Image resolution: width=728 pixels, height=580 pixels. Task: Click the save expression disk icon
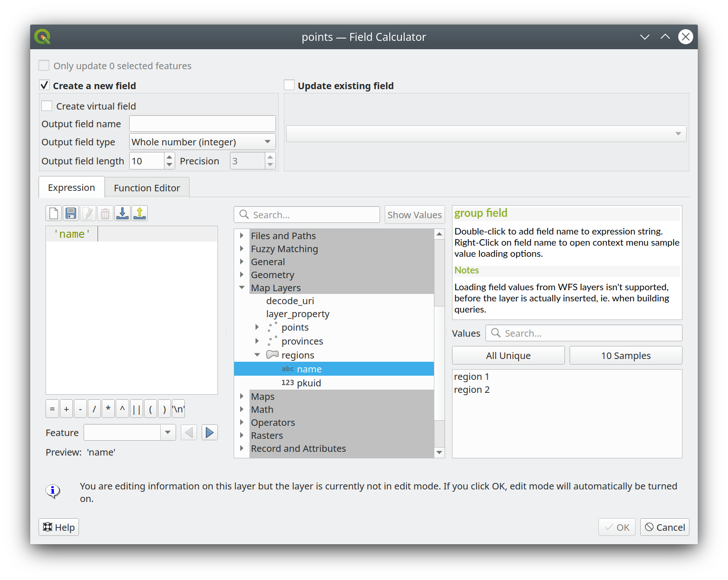tap(71, 214)
